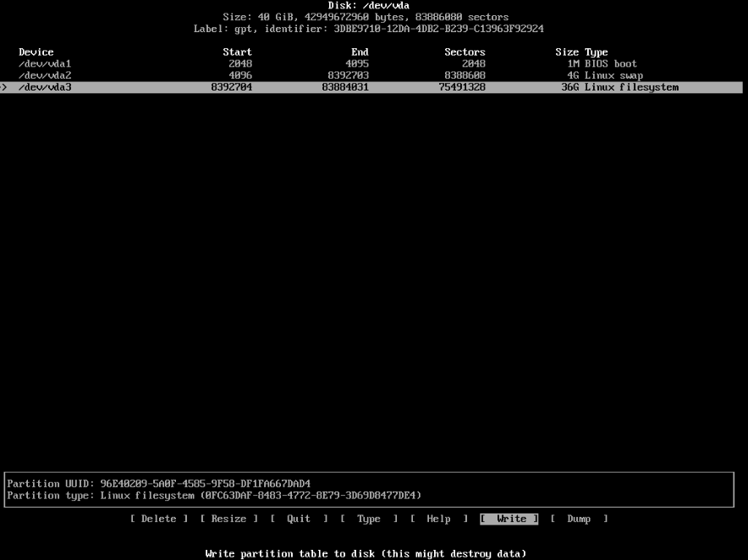748x560 pixels.
Task: Click the Disk: /dev/vda title
Action: 368,5
